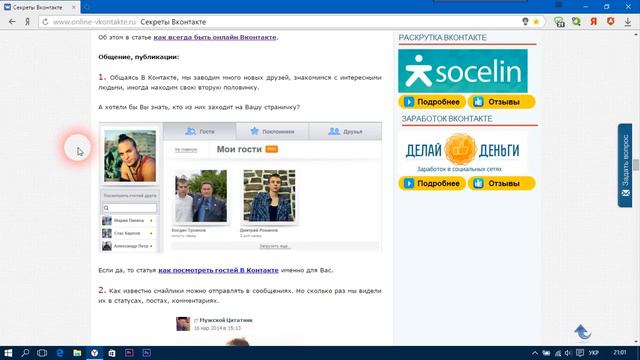The height and width of the screenshot is (360, 640).
Task: Open the Yandex home button
Action: 27,22
